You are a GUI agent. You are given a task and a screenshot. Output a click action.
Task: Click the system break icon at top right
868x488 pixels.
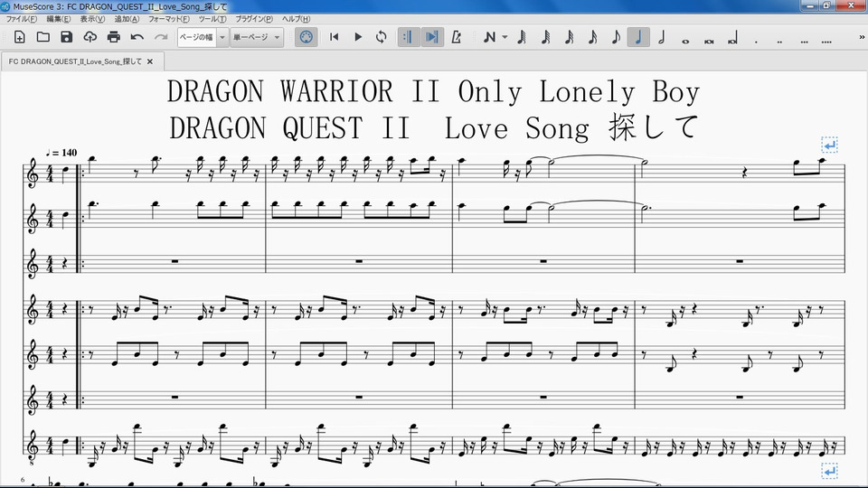tap(829, 145)
